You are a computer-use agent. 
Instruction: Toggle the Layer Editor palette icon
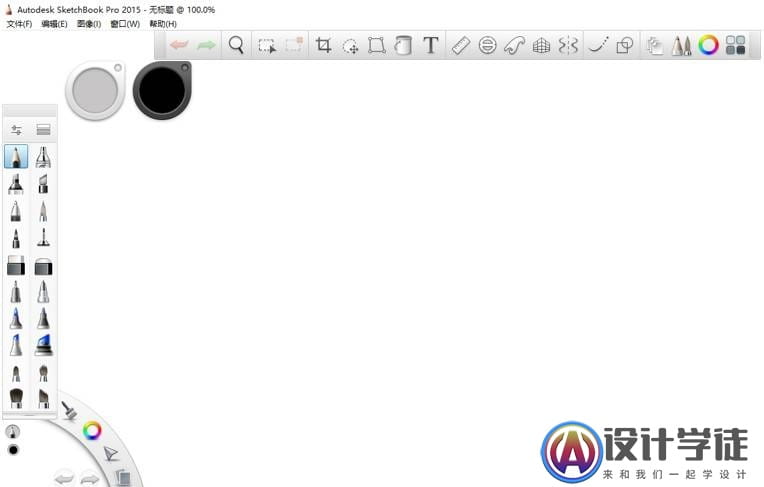tap(655, 46)
